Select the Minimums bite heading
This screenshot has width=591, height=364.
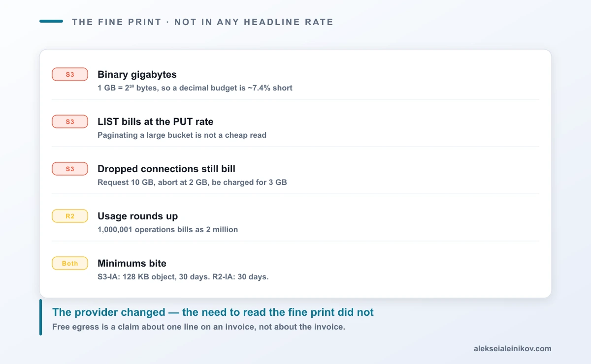click(x=132, y=263)
